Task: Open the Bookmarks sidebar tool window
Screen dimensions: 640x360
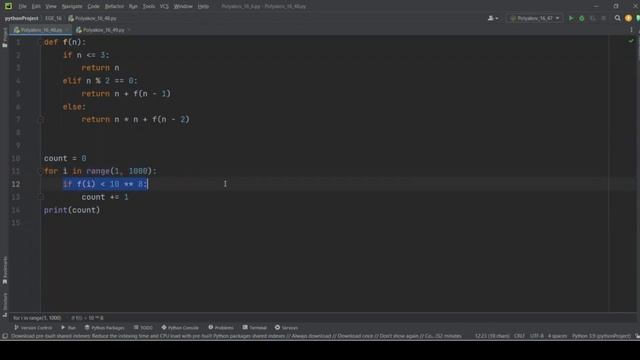Action: click(5, 270)
